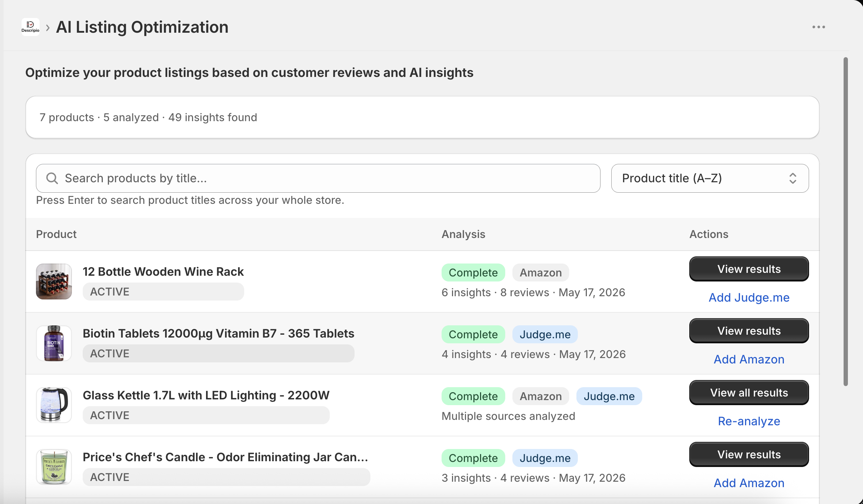The width and height of the screenshot is (863, 504).
Task: Click the Complete badge on Biotin Tablets row
Action: (473, 334)
